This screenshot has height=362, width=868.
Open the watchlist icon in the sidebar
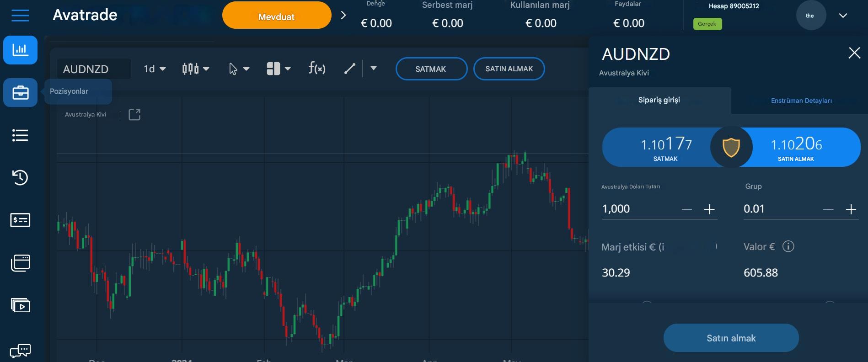20,135
